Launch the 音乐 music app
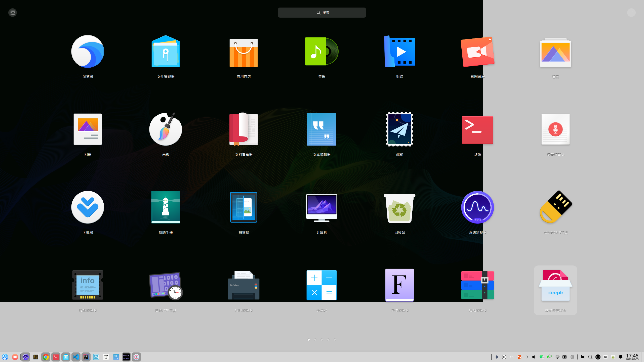 click(x=321, y=52)
